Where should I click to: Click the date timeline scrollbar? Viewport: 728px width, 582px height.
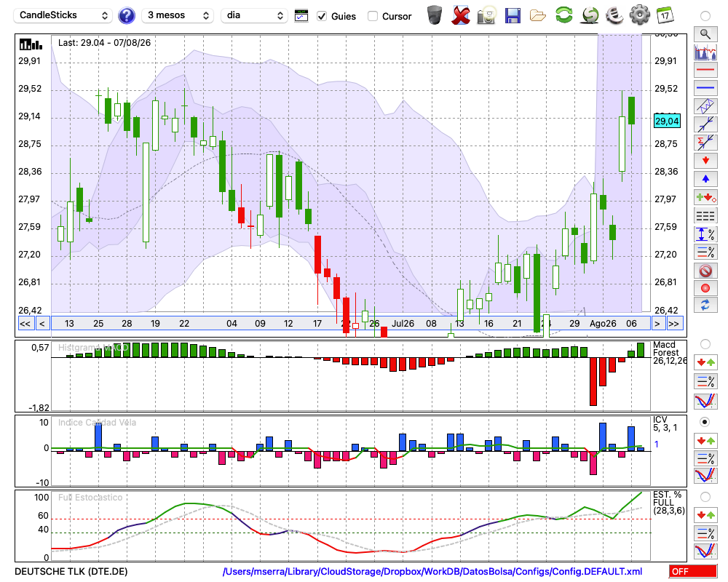point(351,324)
